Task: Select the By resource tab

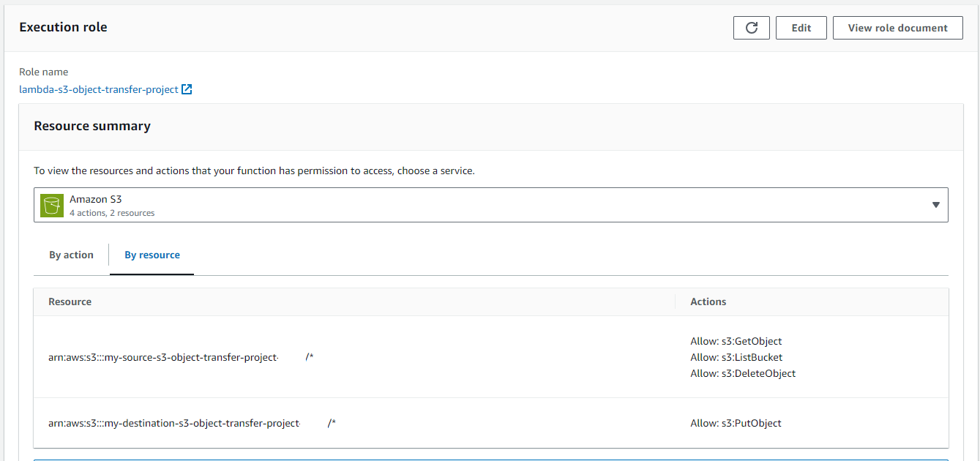Action: coord(152,255)
